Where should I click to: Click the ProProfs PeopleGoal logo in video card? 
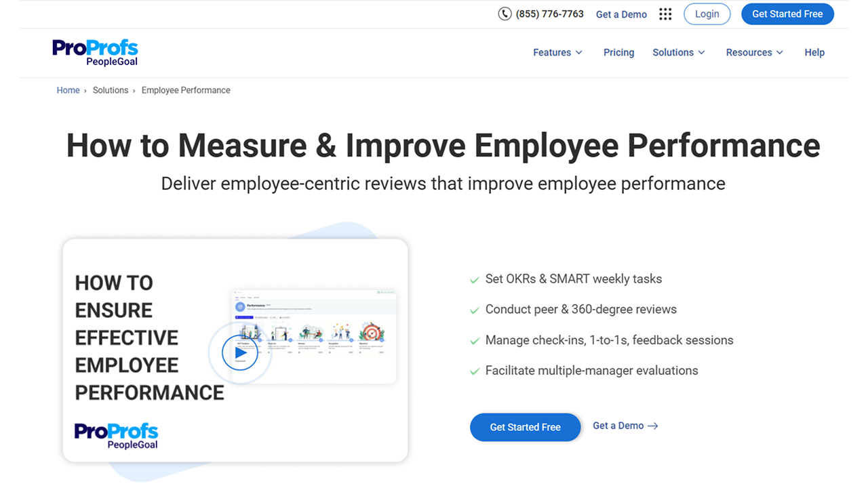pyautogui.click(x=116, y=436)
